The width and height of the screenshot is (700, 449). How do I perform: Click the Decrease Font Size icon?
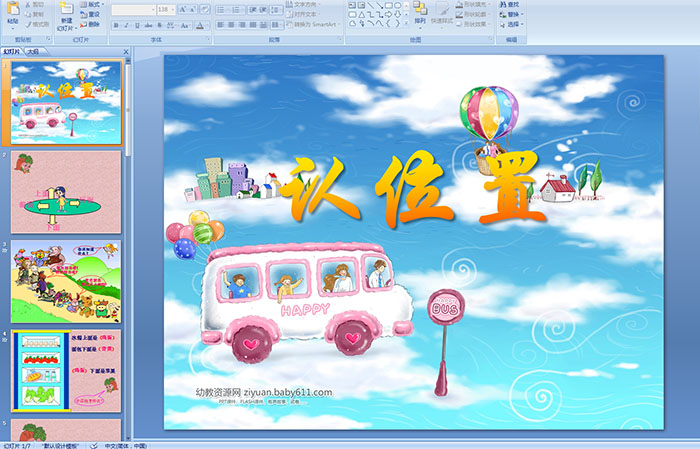click(x=193, y=10)
